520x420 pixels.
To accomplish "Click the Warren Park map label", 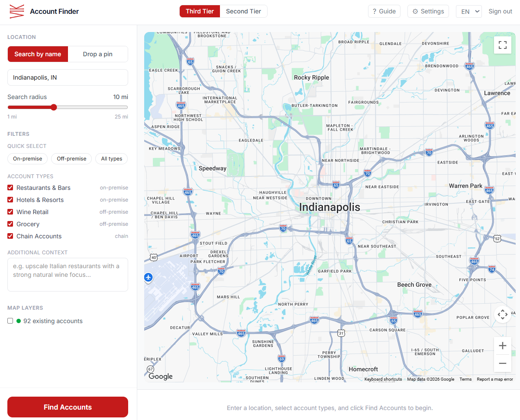I will point(465,186).
